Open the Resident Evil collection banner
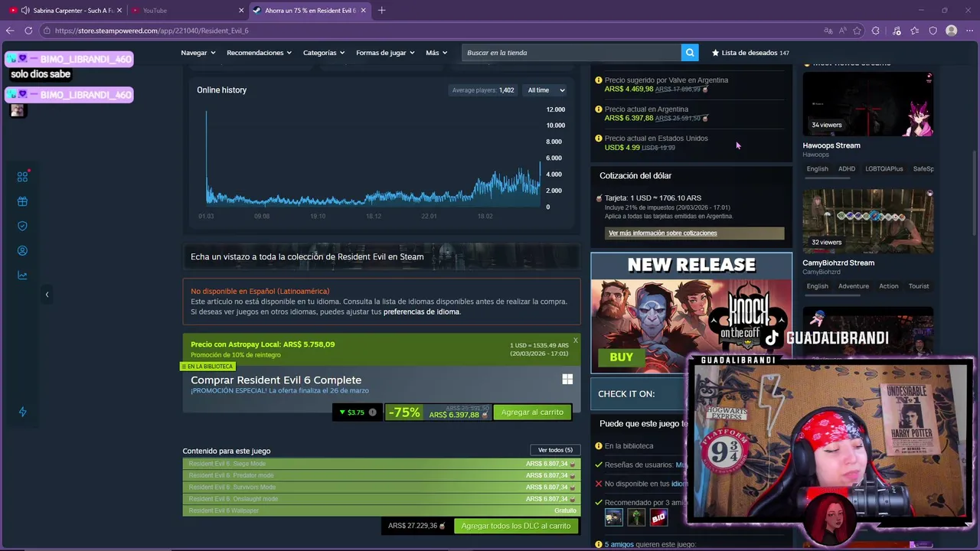Image resolution: width=980 pixels, height=551 pixels. click(381, 257)
